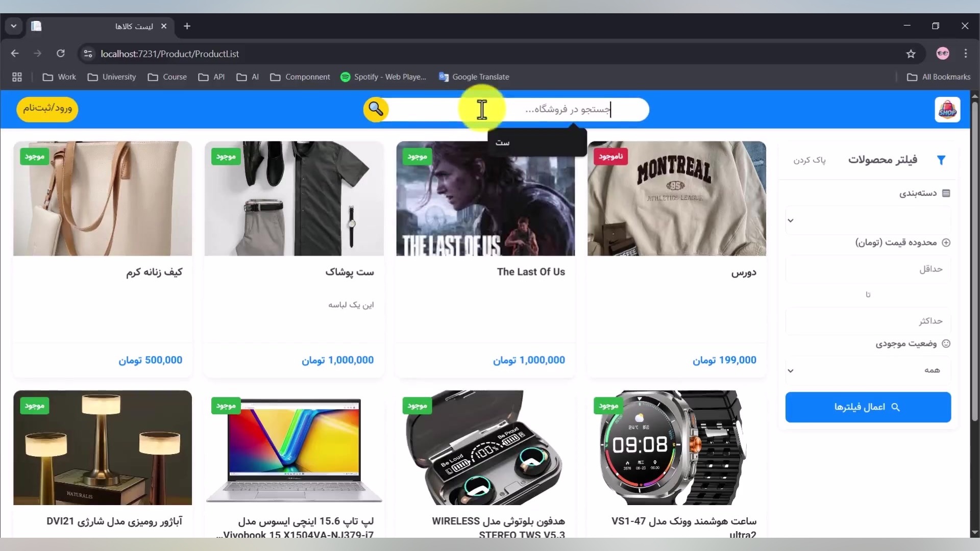
Task: Open Chrome three-dot menu
Action: point(966,54)
